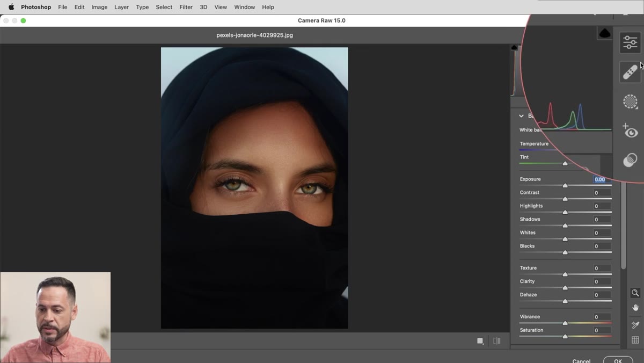
Task: Toggle highlight clipping warning on histogram
Action: click(605, 33)
